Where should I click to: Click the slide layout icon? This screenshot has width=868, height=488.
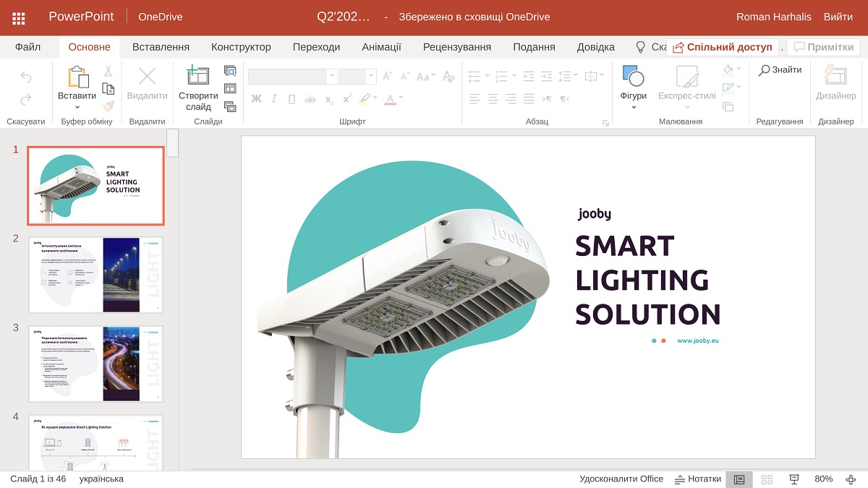pos(230,88)
